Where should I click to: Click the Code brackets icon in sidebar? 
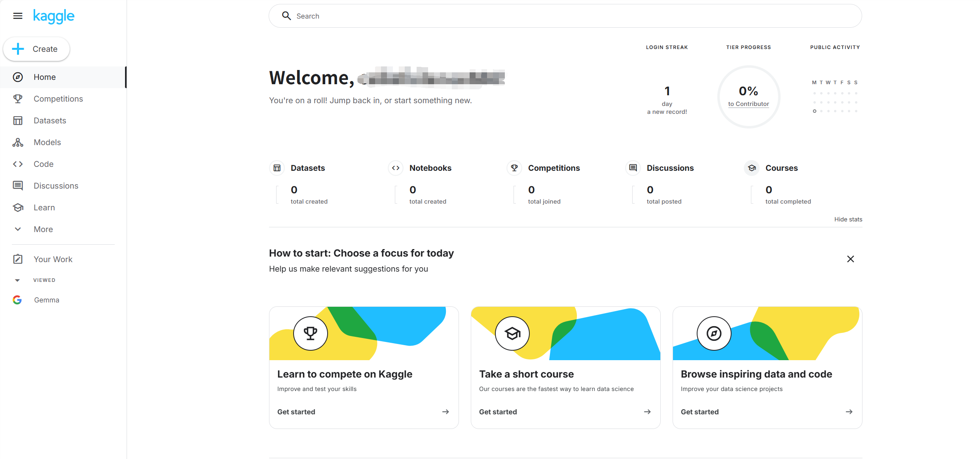[18, 164]
